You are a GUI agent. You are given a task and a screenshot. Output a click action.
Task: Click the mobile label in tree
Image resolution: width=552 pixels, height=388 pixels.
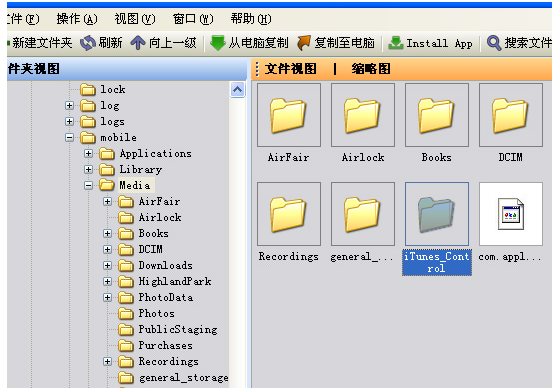[119, 137]
